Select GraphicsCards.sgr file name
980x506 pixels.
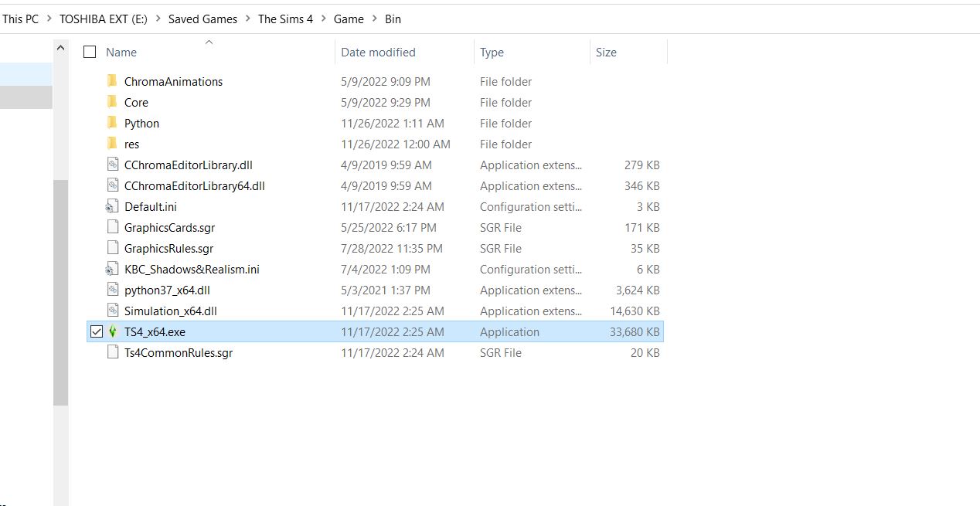[170, 227]
